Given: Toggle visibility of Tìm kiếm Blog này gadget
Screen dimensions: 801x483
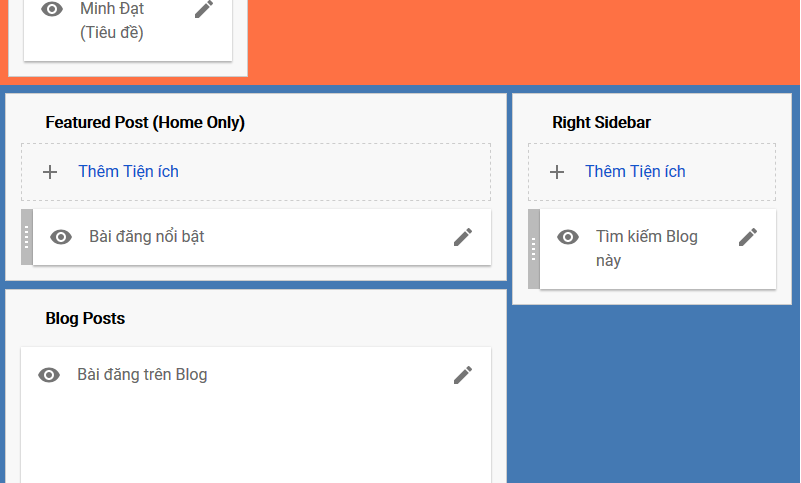Looking at the screenshot, I should click(x=568, y=237).
